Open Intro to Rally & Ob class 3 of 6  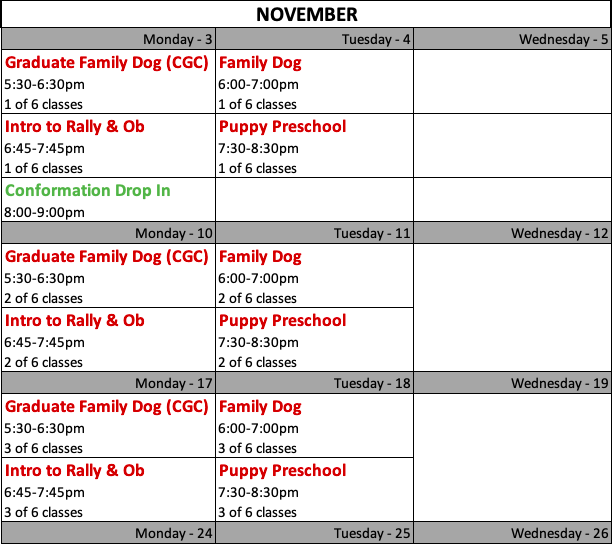point(75,471)
